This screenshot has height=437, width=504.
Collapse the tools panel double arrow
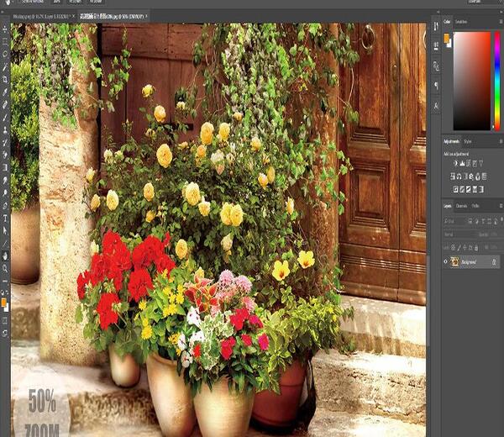tap(3, 12)
